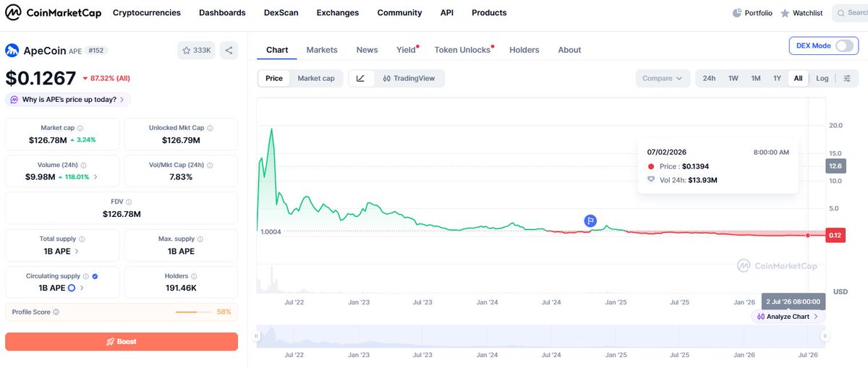Open 'Why is APE's price up today?' link

(68, 100)
